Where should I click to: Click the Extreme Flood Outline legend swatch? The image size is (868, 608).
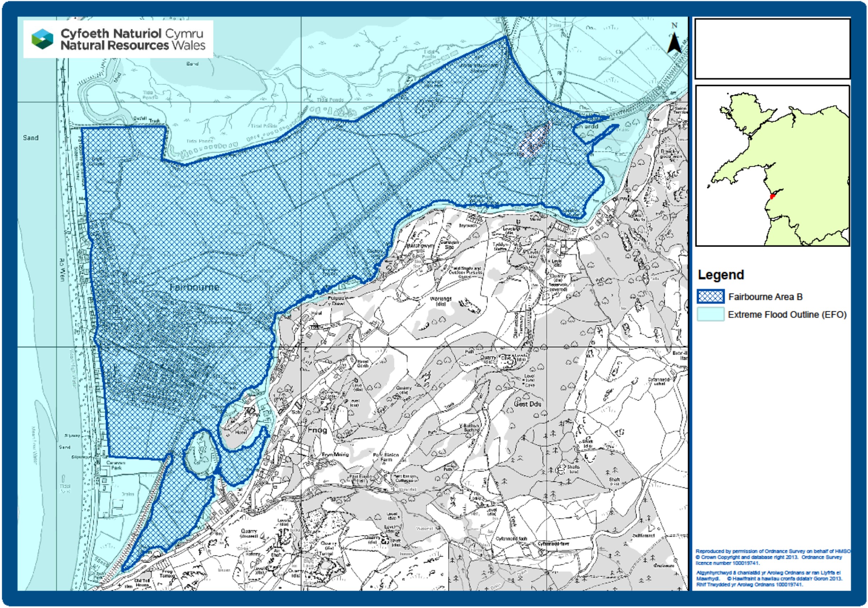point(711,314)
